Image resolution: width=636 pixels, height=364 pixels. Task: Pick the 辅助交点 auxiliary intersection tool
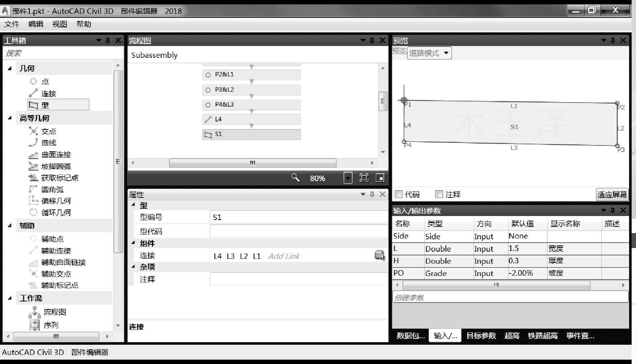[50, 274]
